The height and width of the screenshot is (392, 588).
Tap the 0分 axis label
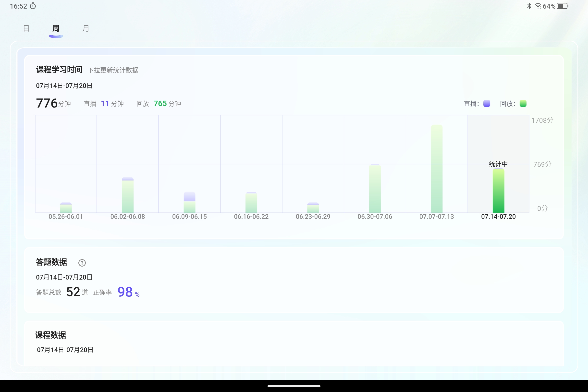pyautogui.click(x=542, y=208)
